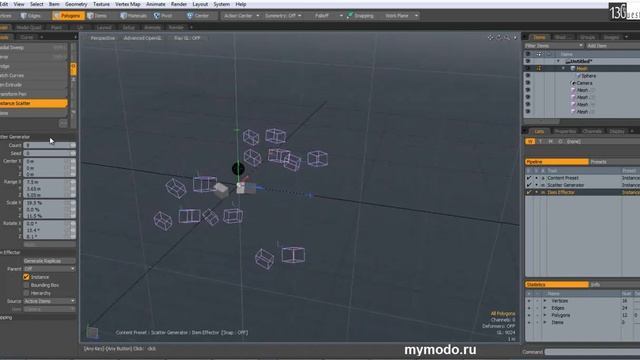Click the Rotate Y angle field
The image size is (640, 360).
pyautogui.click(x=49, y=230)
